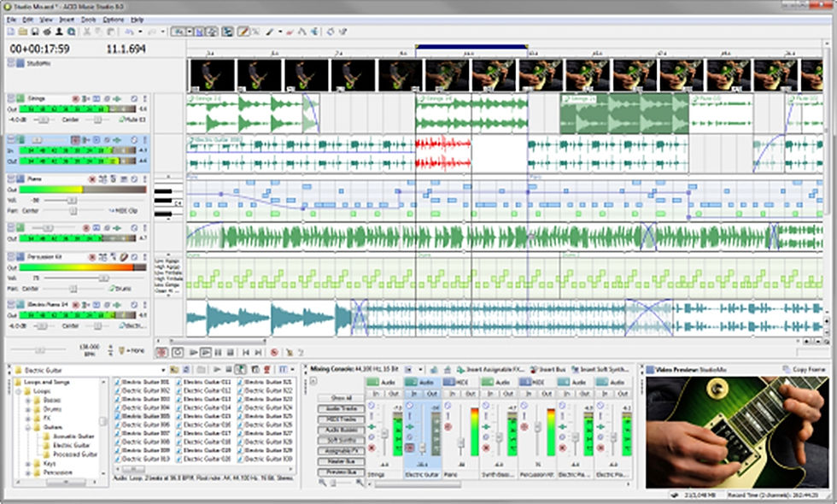Screen dimensions: 837x504
Task: Open the explorer Views dropdown arrow
Action: (x=292, y=369)
